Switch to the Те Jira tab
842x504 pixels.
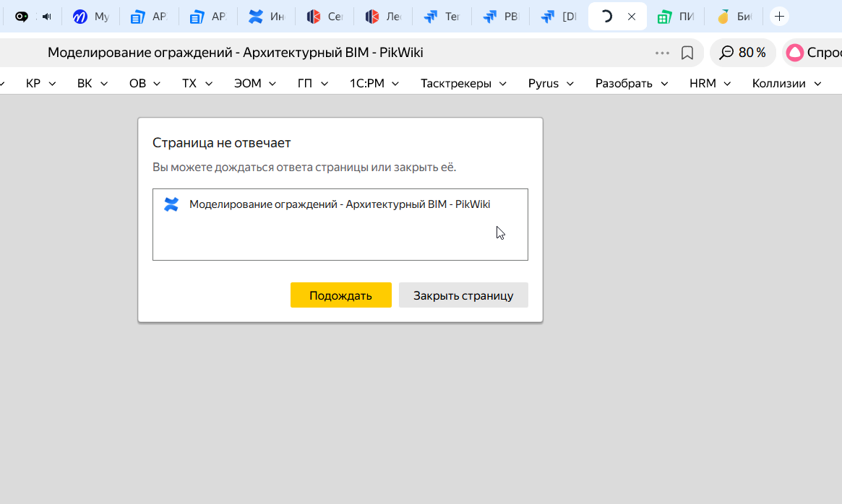click(442, 17)
